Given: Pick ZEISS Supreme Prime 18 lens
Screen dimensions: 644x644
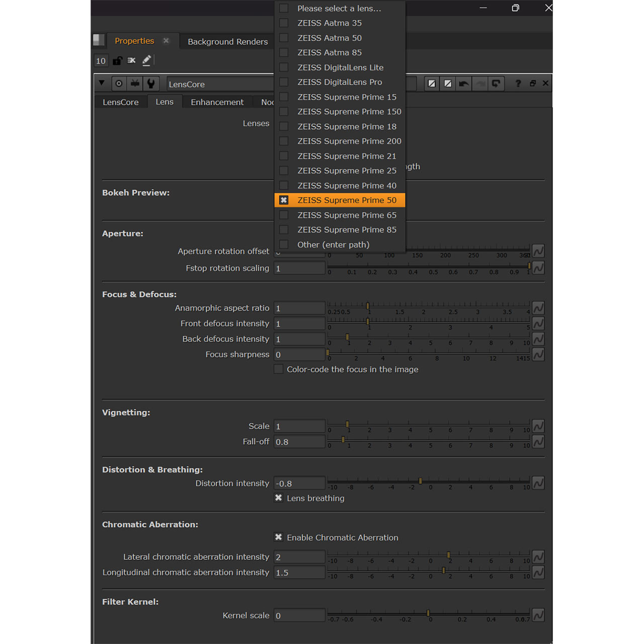Looking at the screenshot, I should click(340, 126).
